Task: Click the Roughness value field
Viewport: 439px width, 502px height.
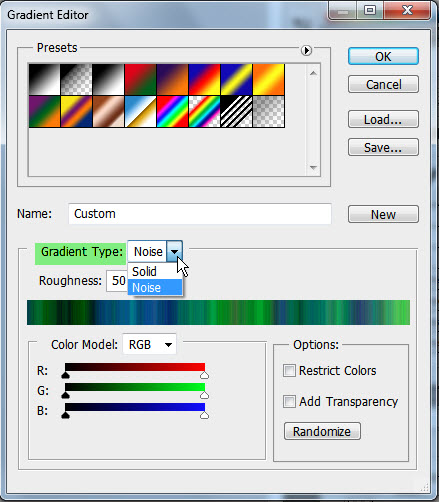Action: (117, 281)
